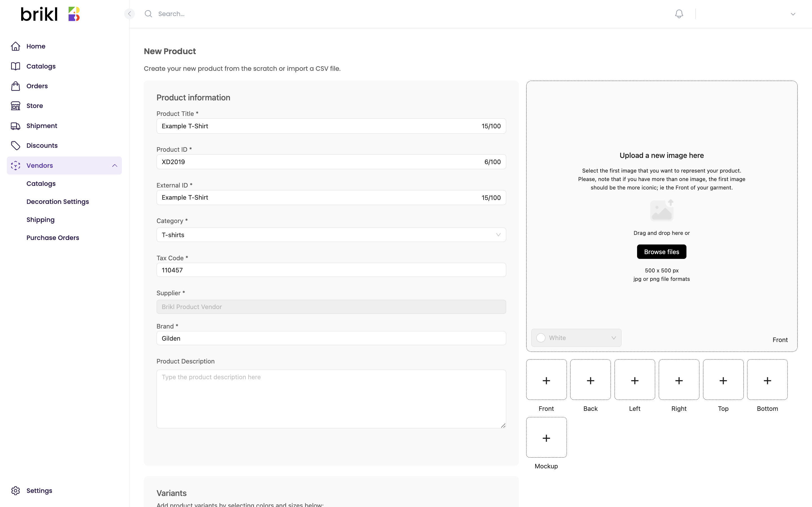The height and width of the screenshot is (507, 812).
Task: Click the Purchase Orders menu item
Action: 52,238
